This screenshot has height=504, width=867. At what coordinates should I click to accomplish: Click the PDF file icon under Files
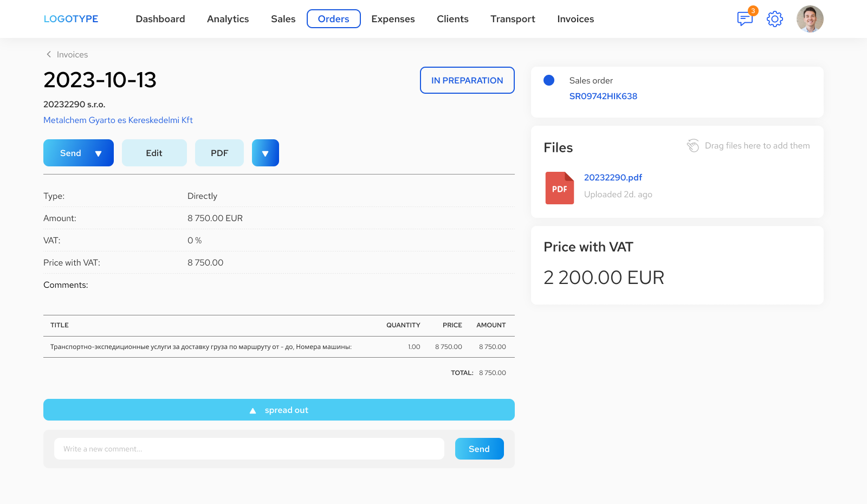point(559,188)
